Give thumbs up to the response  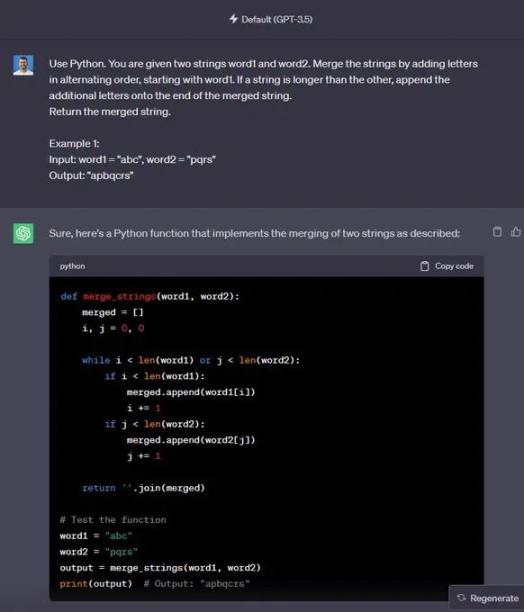point(516,232)
